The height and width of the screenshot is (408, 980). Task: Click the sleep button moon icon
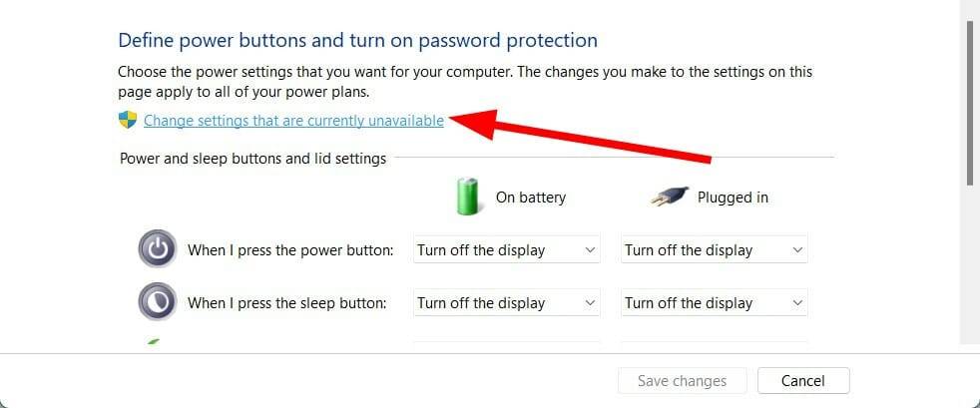coord(157,302)
